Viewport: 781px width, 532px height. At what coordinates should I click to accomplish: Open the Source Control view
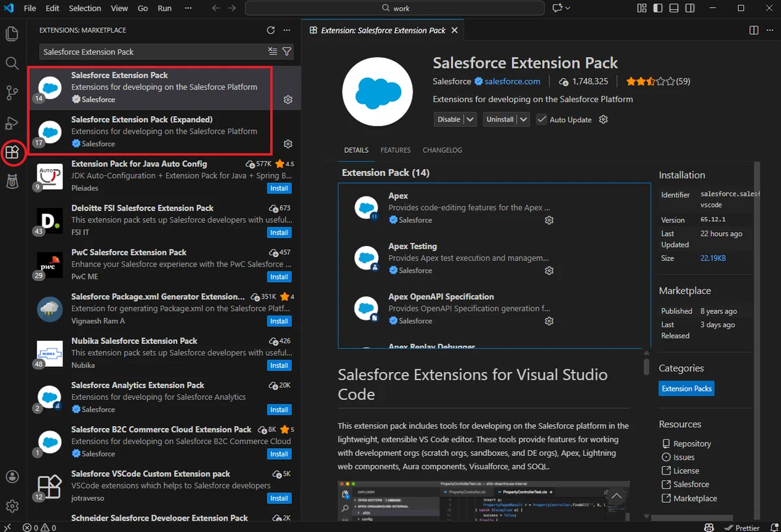tap(12, 93)
